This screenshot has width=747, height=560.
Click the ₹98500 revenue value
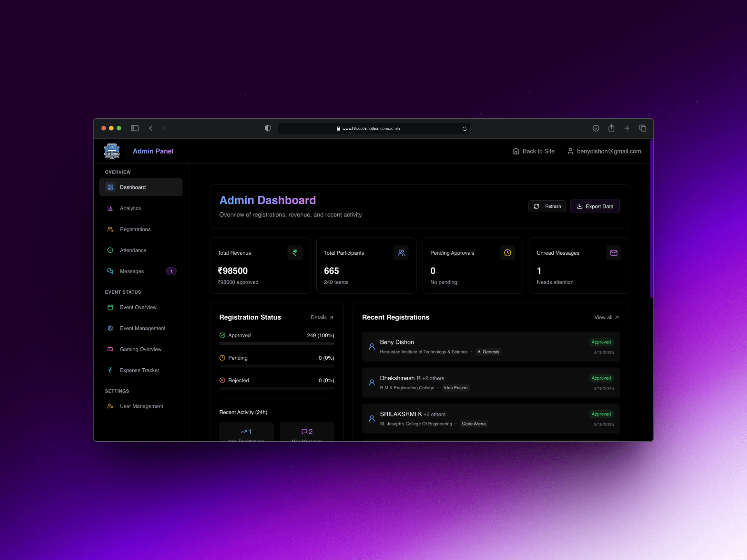click(233, 271)
